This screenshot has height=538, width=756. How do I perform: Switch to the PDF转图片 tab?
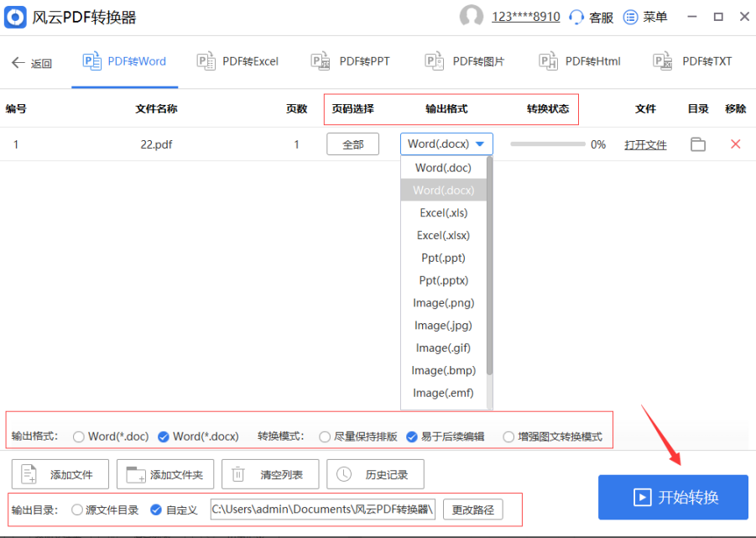[465, 62]
